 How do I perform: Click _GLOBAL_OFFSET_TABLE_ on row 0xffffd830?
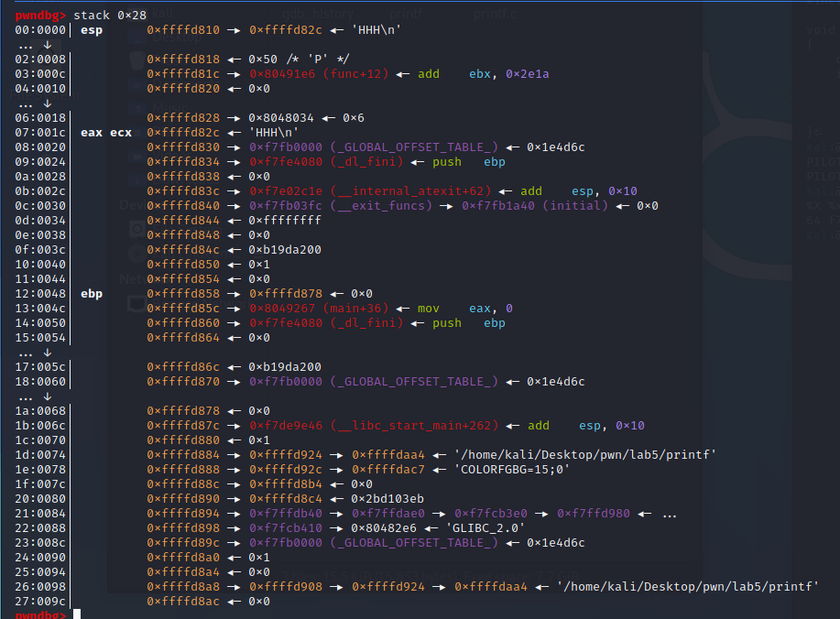click(x=414, y=147)
